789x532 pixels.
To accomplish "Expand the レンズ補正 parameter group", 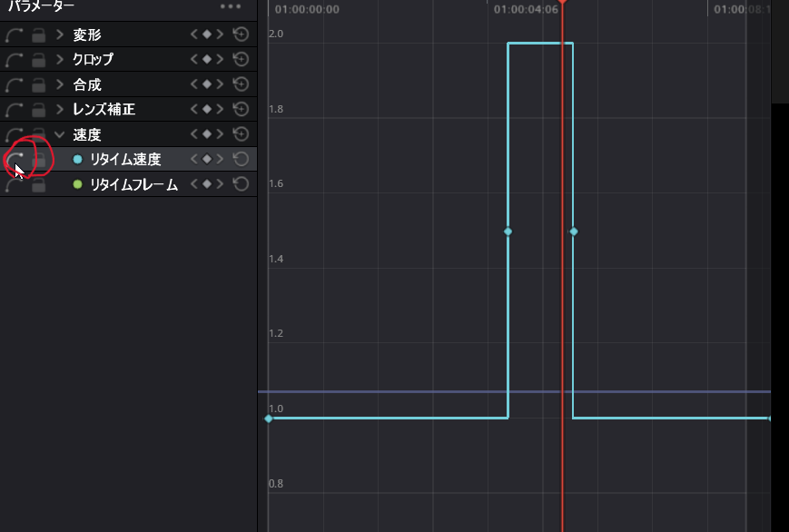I will coord(60,110).
